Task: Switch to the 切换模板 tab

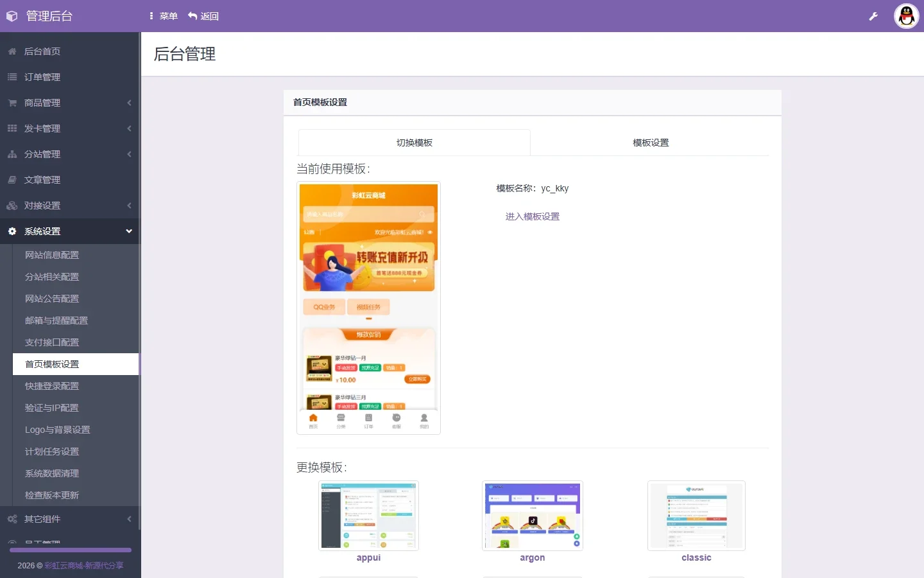Action: [x=415, y=143]
